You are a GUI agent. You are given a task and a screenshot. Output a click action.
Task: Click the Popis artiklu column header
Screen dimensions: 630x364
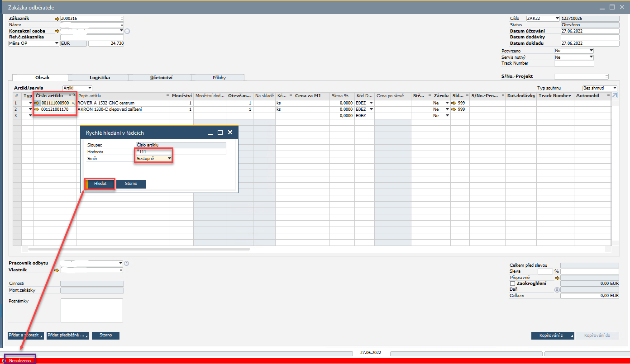click(x=123, y=96)
